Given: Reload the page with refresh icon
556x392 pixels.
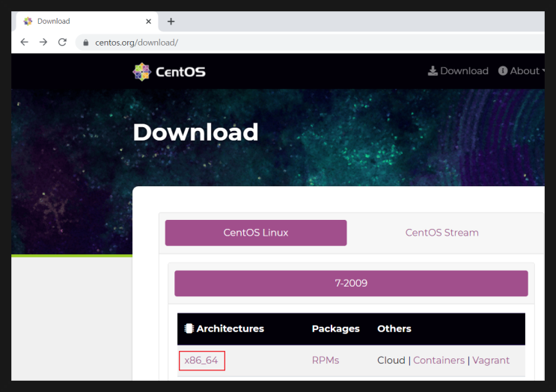Looking at the screenshot, I should point(62,42).
